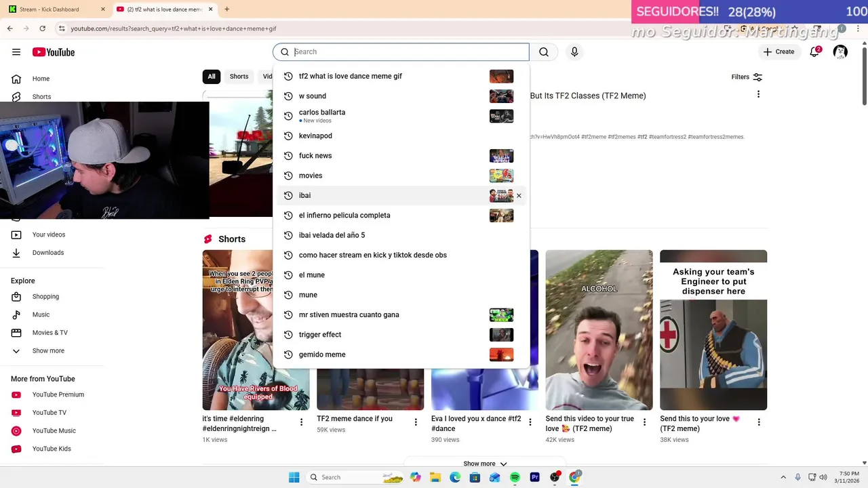Open Downloads in the sidebar
Screen dimensions: 868x488
pyautogui.click(x=47, y=253)
